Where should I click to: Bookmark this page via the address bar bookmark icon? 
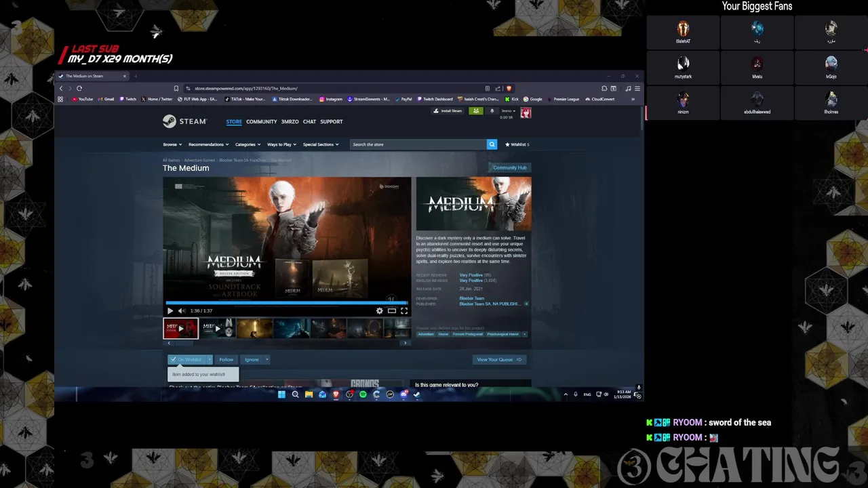pyautogui.click(x=176, y=88)
